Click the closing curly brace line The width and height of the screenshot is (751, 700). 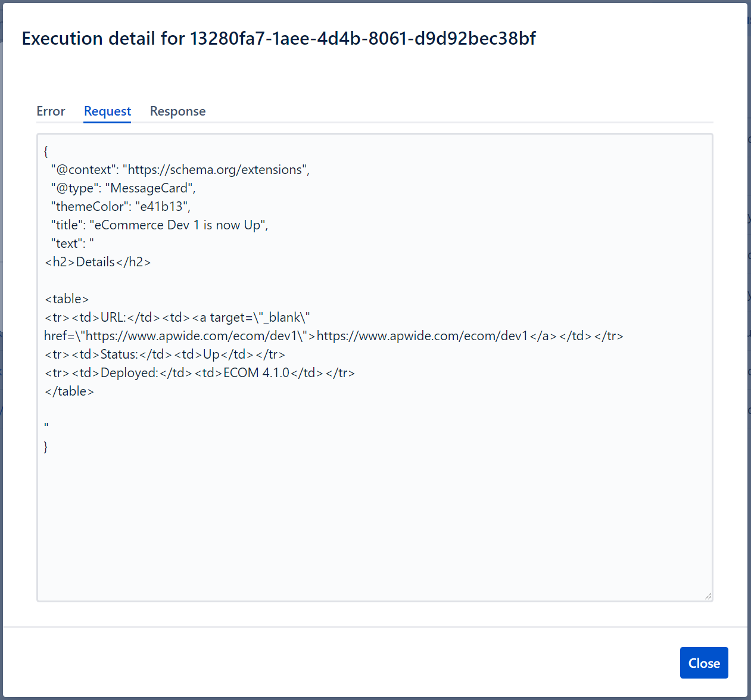46,447
